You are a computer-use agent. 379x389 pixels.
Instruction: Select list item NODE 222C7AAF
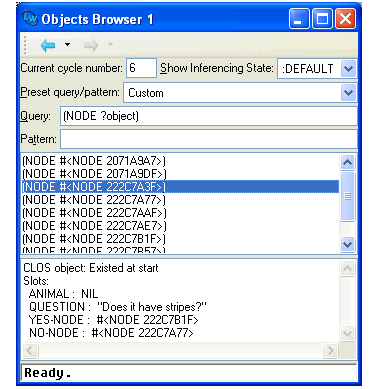click(94, 213)
